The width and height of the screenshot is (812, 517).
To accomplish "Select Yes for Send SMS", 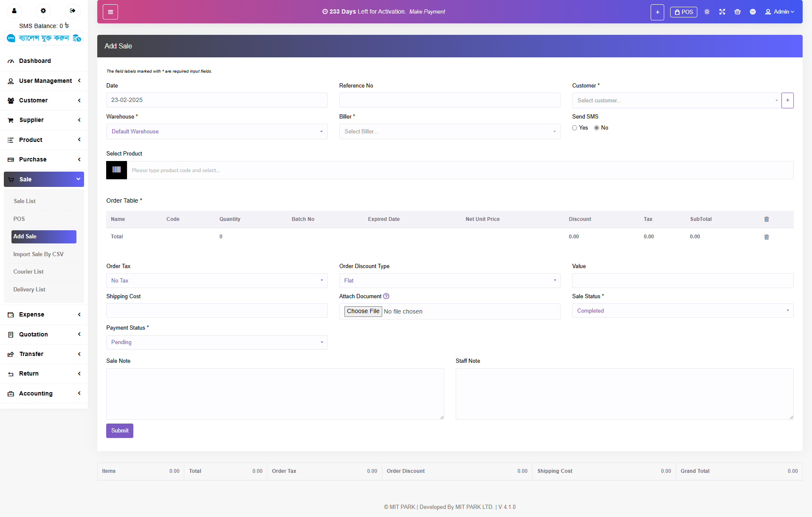I will 575,128.
